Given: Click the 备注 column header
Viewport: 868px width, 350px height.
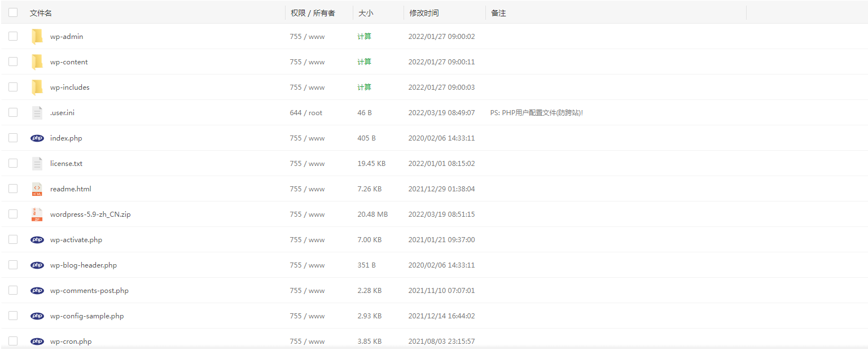Looking at the screenshot, I should point(498,13).
